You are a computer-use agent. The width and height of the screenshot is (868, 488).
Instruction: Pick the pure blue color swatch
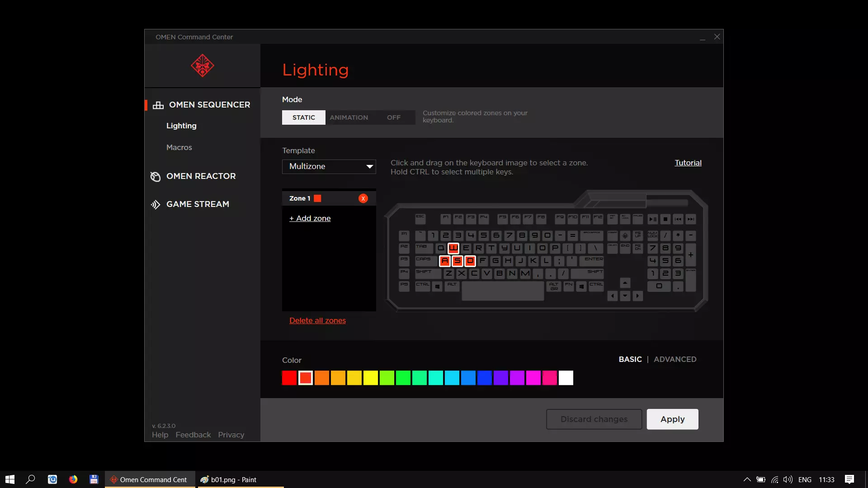pyautogui.click(x=485, y=378)
